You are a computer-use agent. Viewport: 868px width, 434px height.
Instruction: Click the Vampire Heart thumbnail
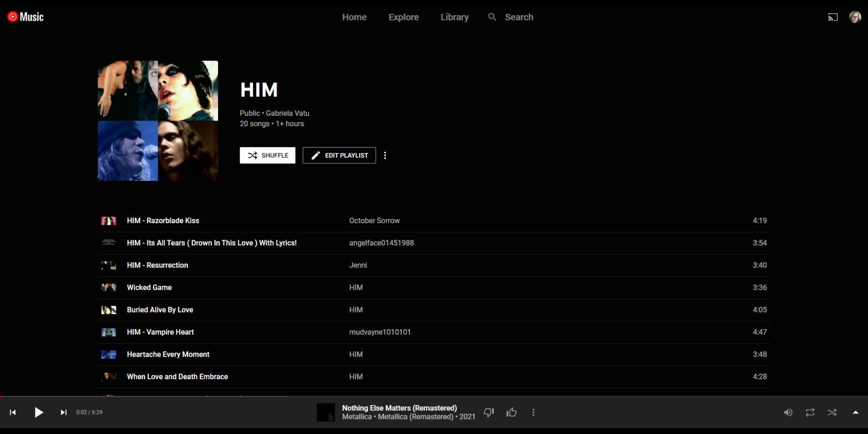109,332
